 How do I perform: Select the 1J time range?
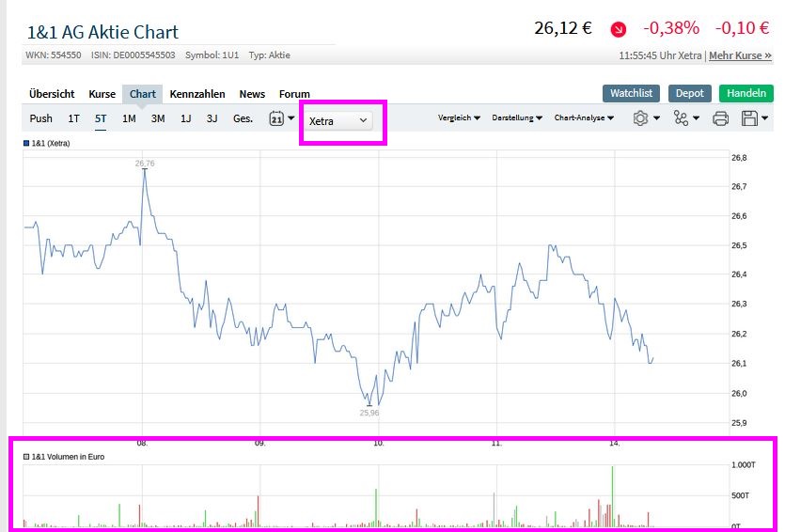186,118
